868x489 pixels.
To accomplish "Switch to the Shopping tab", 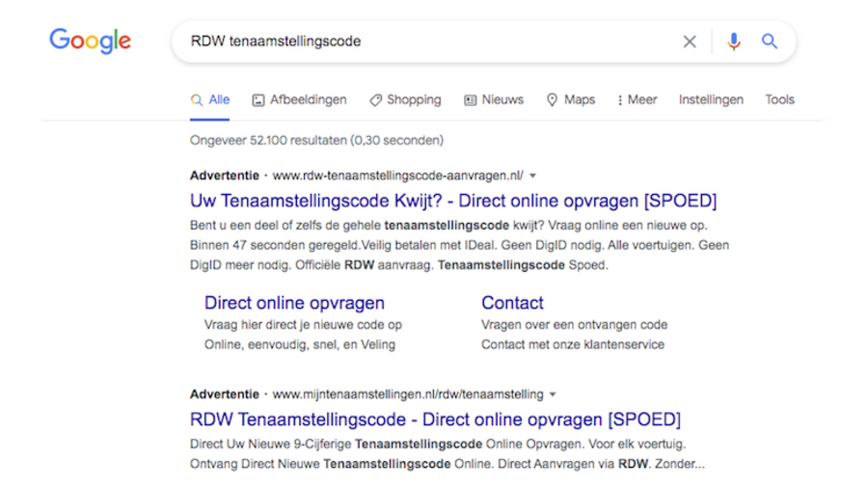I will pyautogui.click(x=405, y=100).
